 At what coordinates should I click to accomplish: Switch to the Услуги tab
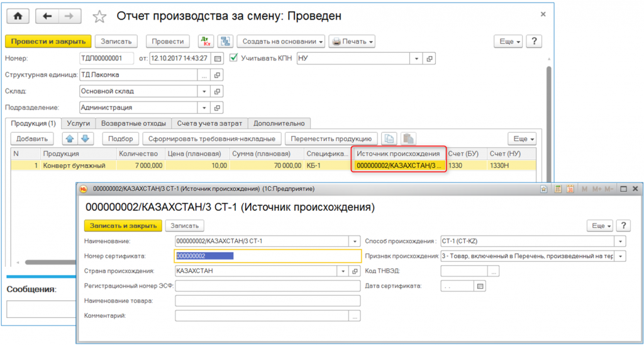point(79,123)
